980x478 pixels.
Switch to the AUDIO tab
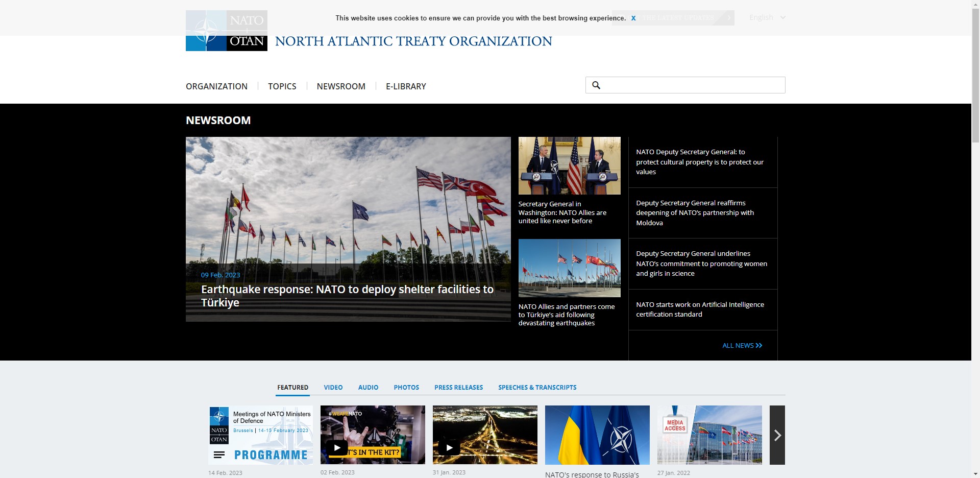coord(368,388)
